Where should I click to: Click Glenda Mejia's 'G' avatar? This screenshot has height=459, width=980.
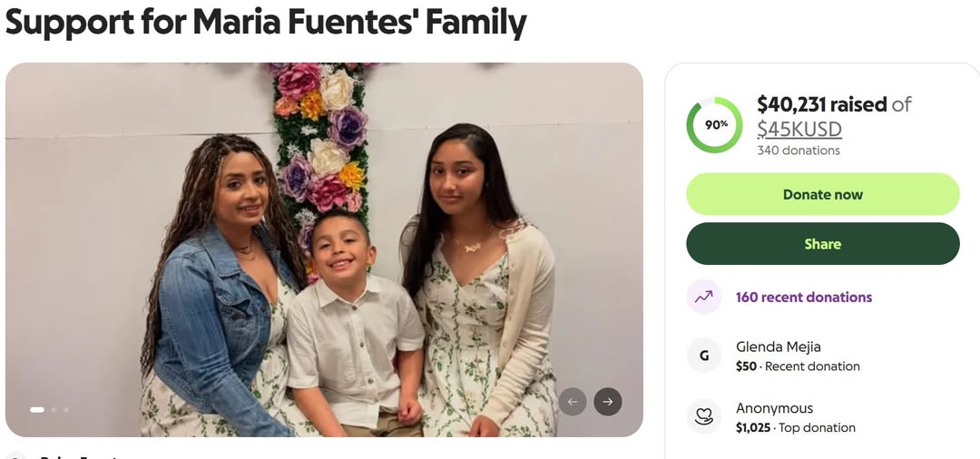tap(703, 356)
